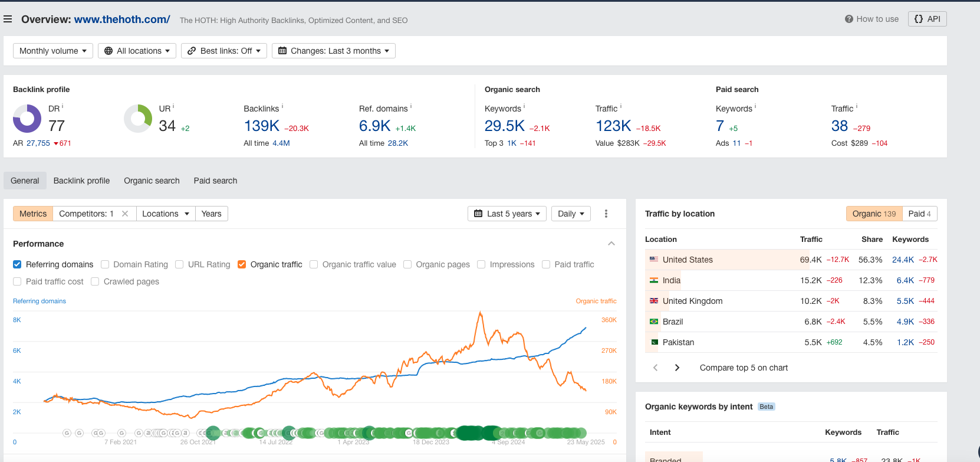Select the General tab
This screenshot has width=980, height=462.
(x=25, y=181)
